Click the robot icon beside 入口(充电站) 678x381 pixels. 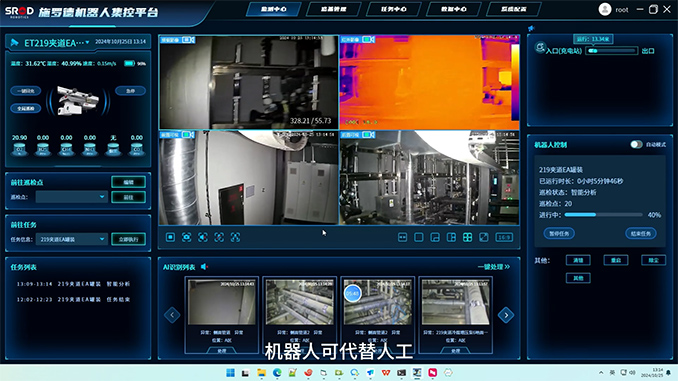pos(540,47)
